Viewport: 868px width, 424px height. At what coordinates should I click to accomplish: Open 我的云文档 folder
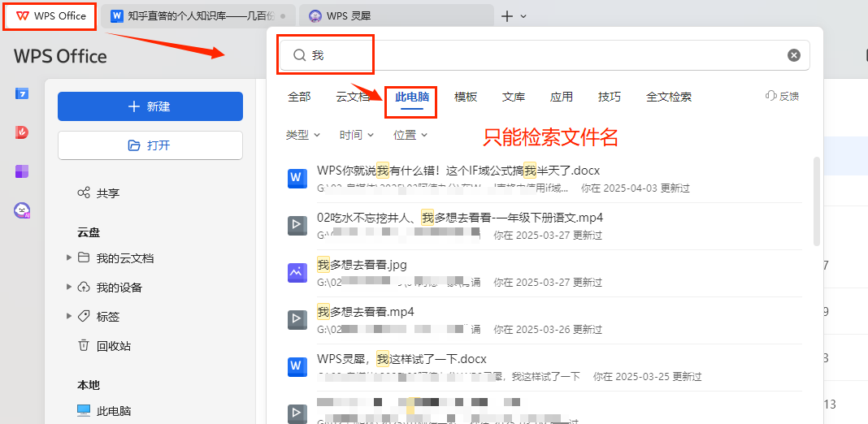click(x=125, y=258)
